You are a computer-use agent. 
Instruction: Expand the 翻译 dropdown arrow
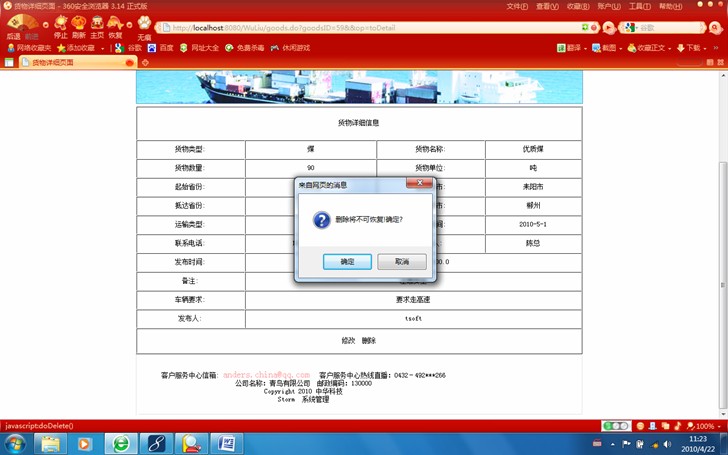(x=585, y=48)
